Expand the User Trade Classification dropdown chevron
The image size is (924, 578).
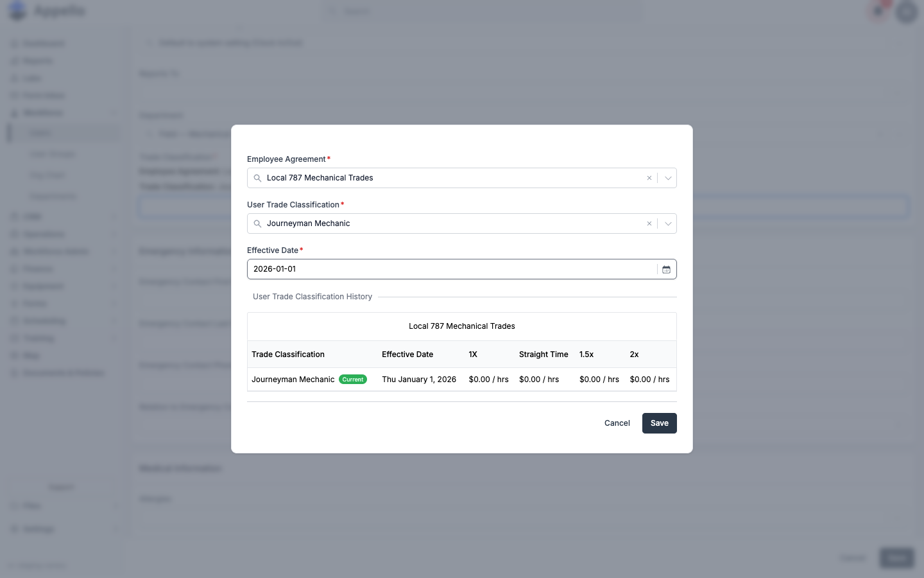coord(668,223)
